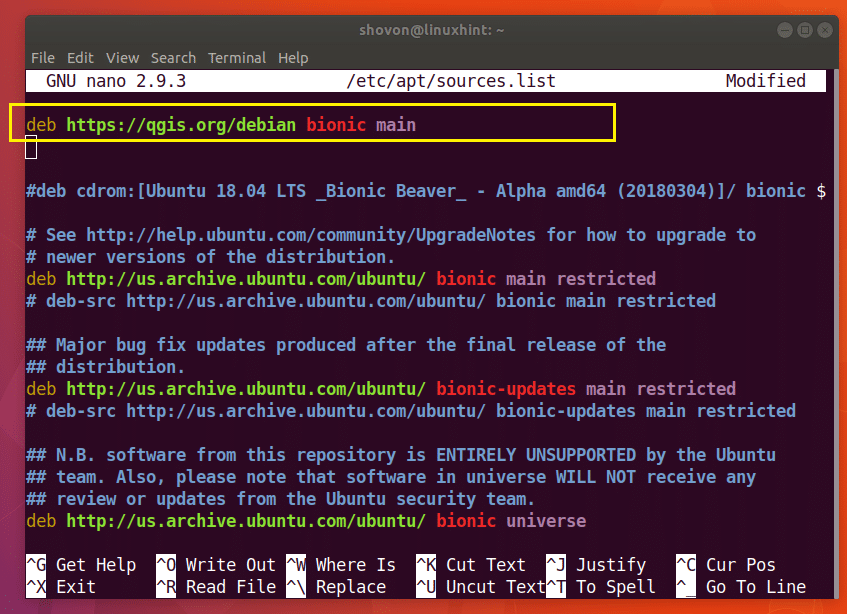Click the ^X Exit shortcut

(x=61, y=587)
